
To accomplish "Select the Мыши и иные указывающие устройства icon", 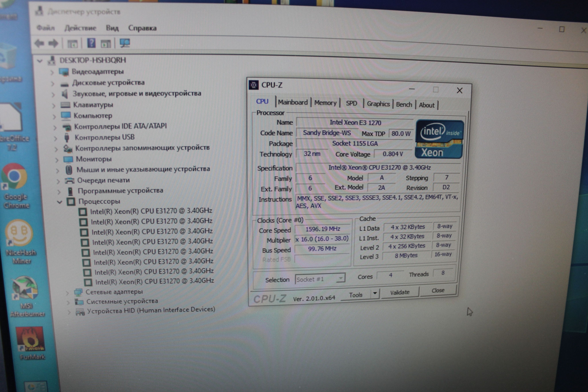I will (x=69, y=170).
